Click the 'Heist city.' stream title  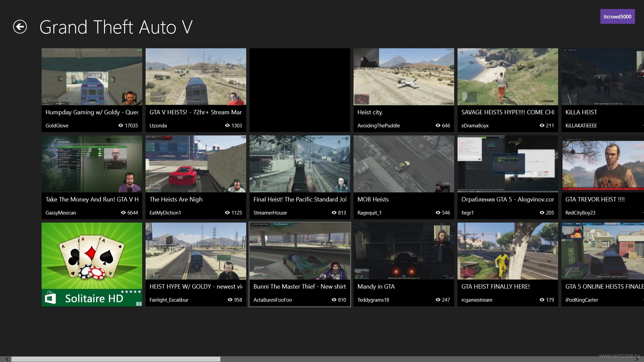370,112
